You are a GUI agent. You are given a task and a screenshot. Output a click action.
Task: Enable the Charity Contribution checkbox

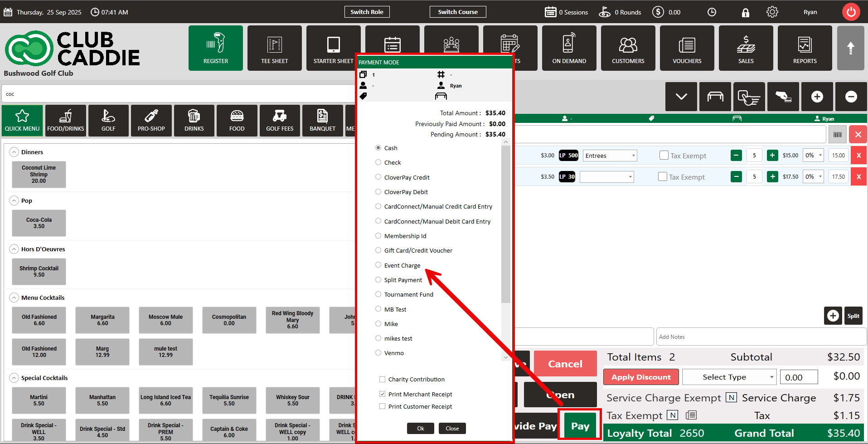383,379
